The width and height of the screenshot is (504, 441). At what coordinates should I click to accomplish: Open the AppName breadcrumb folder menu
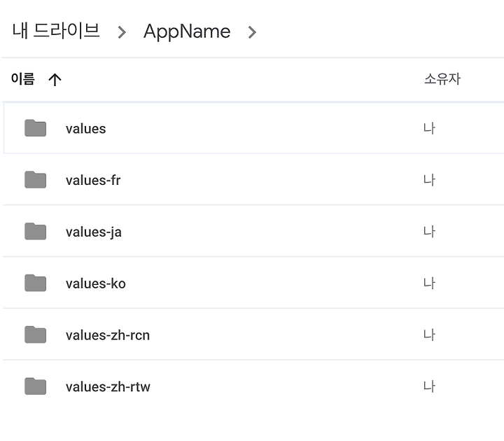click(187, 31)
